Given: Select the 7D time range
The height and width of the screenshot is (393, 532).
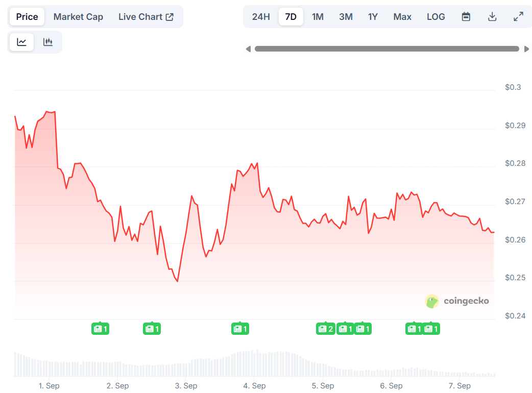Looking at the screenshot, I should tap(291, 17).
